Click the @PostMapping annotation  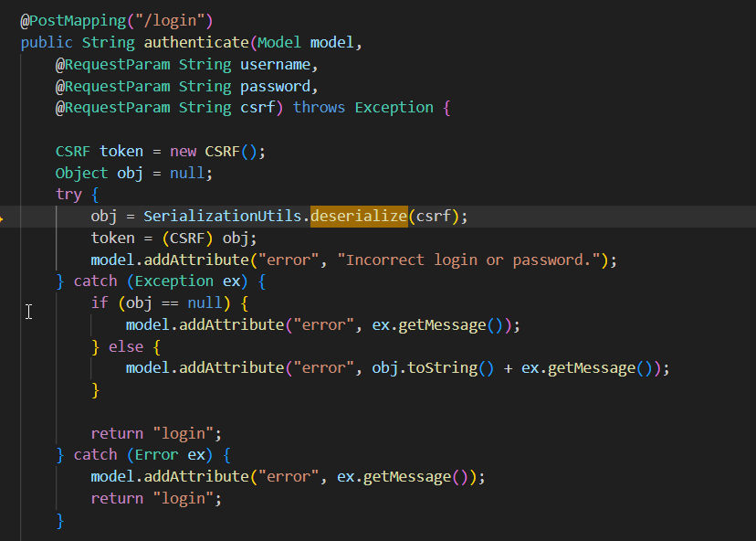(68, 20)
